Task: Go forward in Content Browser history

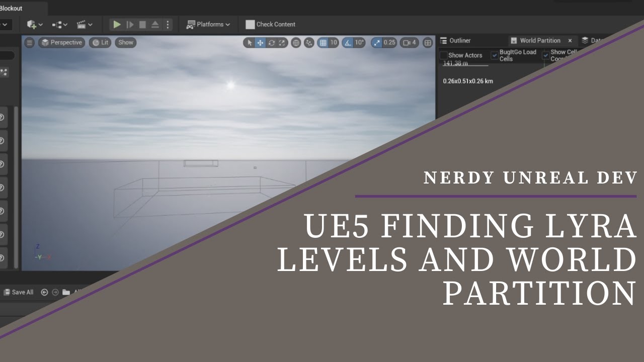Action: [x=55, y=292]
